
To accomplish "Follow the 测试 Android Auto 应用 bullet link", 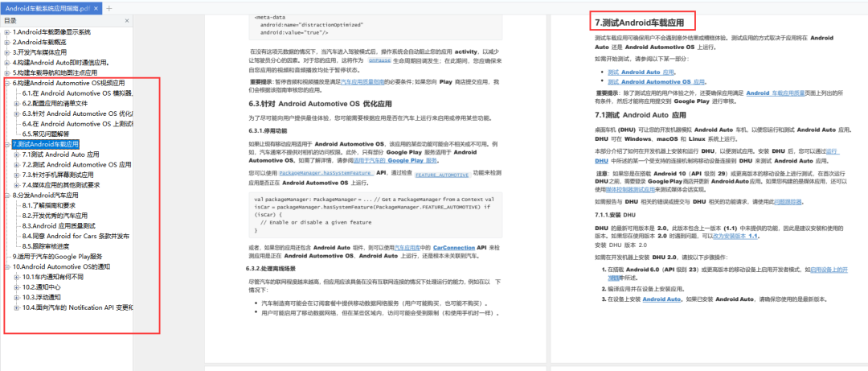I will 641,72.
